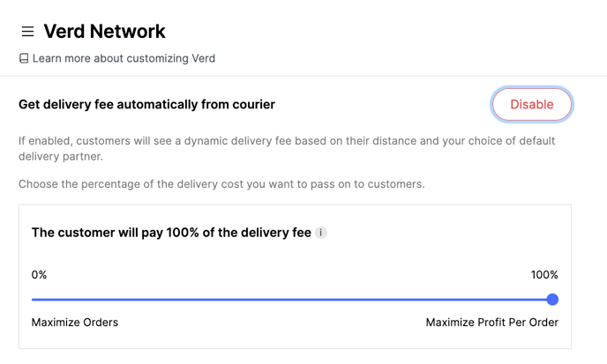Screen dimensions: 607x364
Task: Click the book icon beside Learn more
Action: click(24, 58)
